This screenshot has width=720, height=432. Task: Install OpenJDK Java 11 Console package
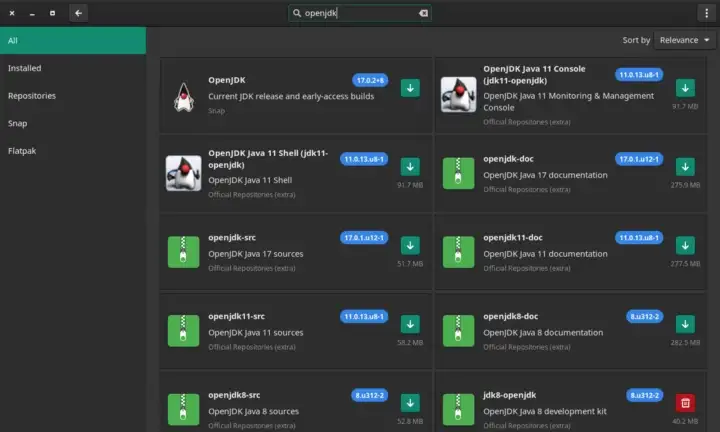click(685, 88)
